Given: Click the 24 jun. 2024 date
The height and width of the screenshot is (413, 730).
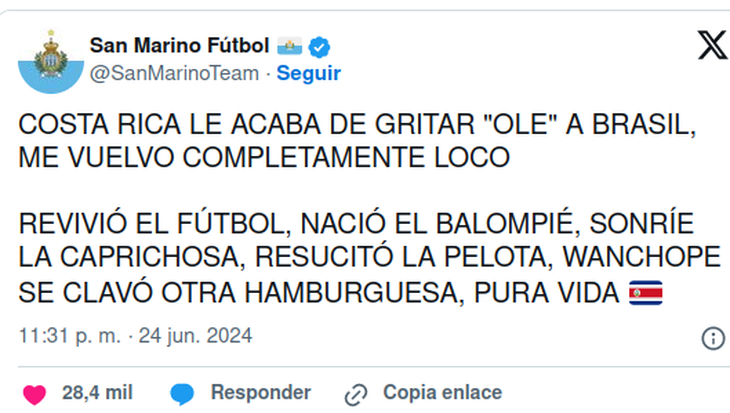Looking at the screenshot, I should pyautogui.click(x=196, y=336).
